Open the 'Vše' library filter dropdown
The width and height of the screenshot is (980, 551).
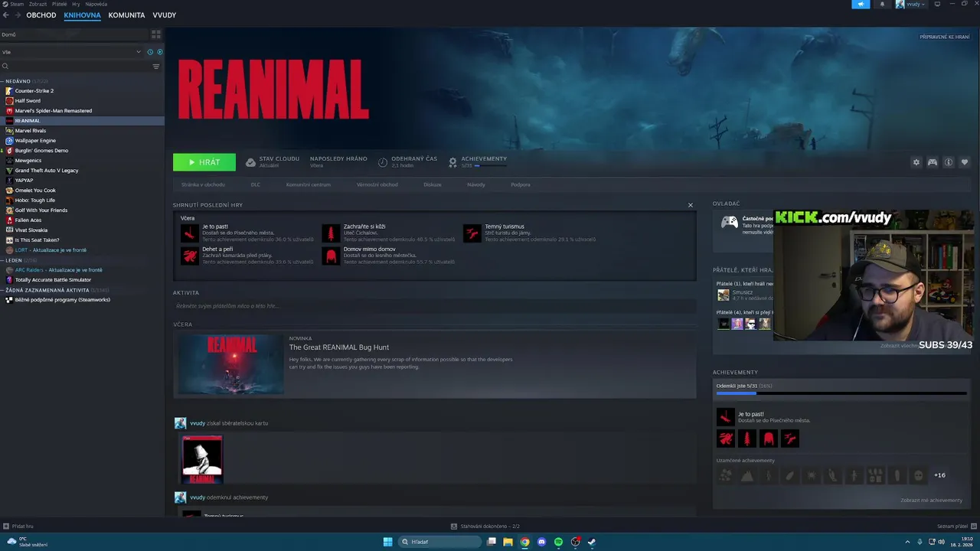click(x=71, y=52)
